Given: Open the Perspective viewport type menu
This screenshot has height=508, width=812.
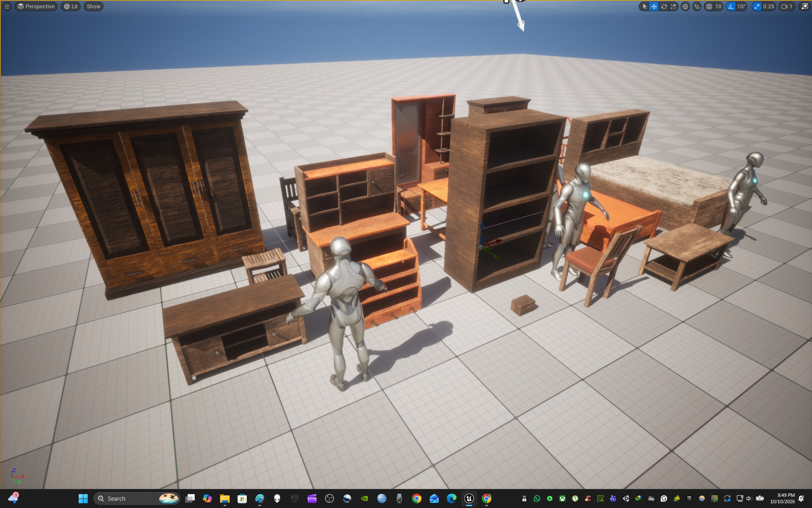Looking at the screenshot, I should pos(36,6).
